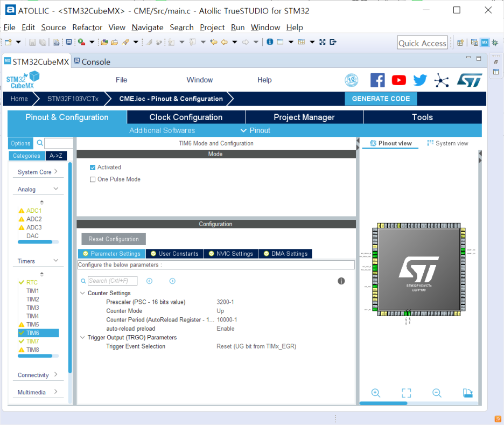Click the STM32F103VCTx breadcrumb
The width and height of the screenshot is (504, 425).
[73, 99]
